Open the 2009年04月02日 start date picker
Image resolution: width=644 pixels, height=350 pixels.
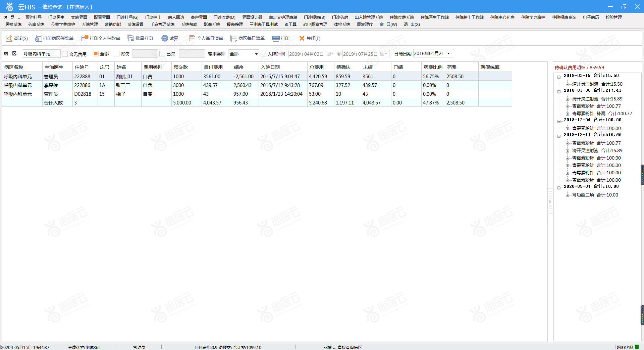330,54
